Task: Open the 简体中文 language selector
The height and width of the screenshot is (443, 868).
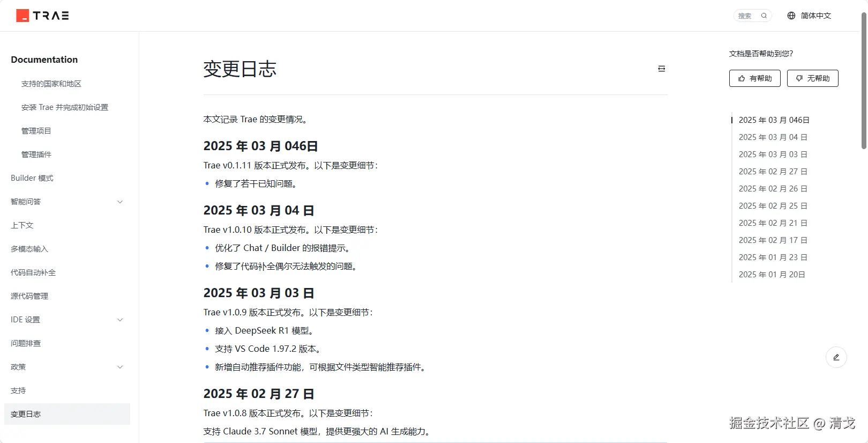Action: (x=815, y=16)
